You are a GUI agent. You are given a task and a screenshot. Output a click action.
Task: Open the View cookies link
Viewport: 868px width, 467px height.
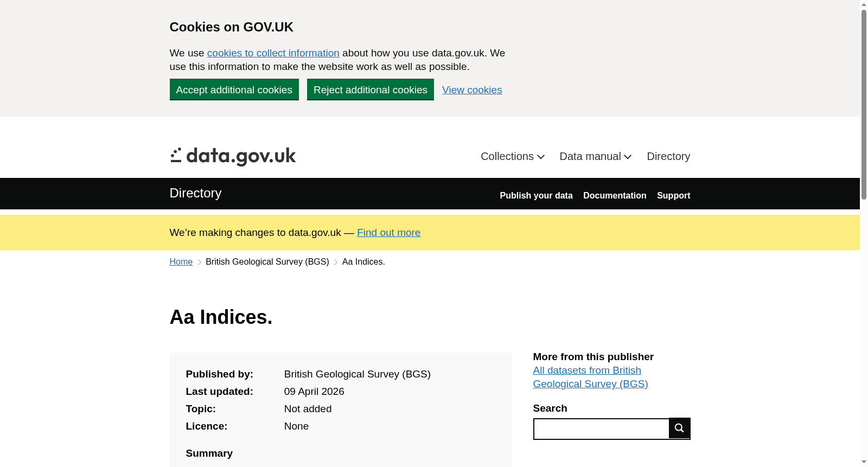coord(472,90)
